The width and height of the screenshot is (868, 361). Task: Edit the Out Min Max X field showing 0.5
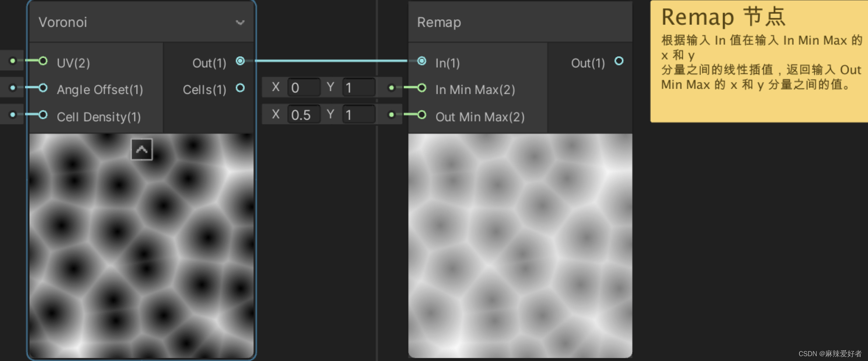[304, 115]
